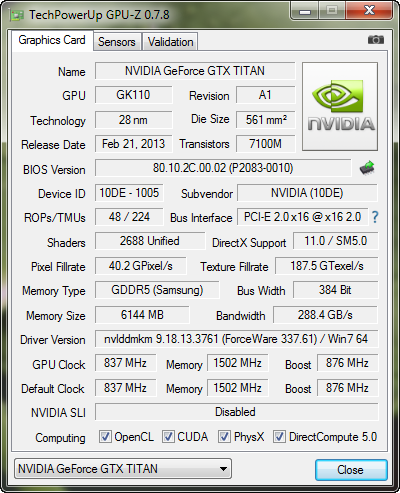The width and height of the screenshot is (400, 493).
Task: Click the Release Date field Feb 21, 2013
Action: click(x=134, y=144)
